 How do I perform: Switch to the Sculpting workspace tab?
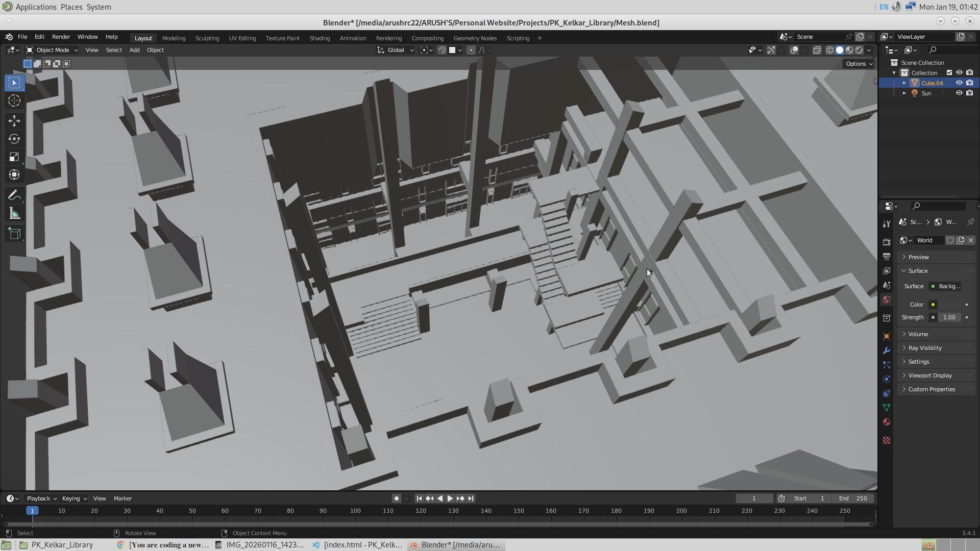click(x=207, y=38)
